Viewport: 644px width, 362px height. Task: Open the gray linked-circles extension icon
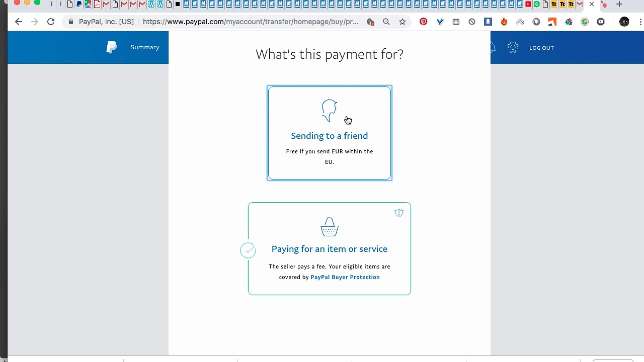pyautogui.click(x=520, y=22)
